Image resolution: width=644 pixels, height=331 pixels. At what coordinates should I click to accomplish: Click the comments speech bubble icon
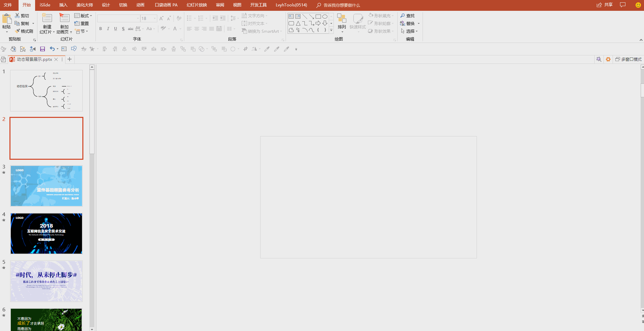[623, 5]
